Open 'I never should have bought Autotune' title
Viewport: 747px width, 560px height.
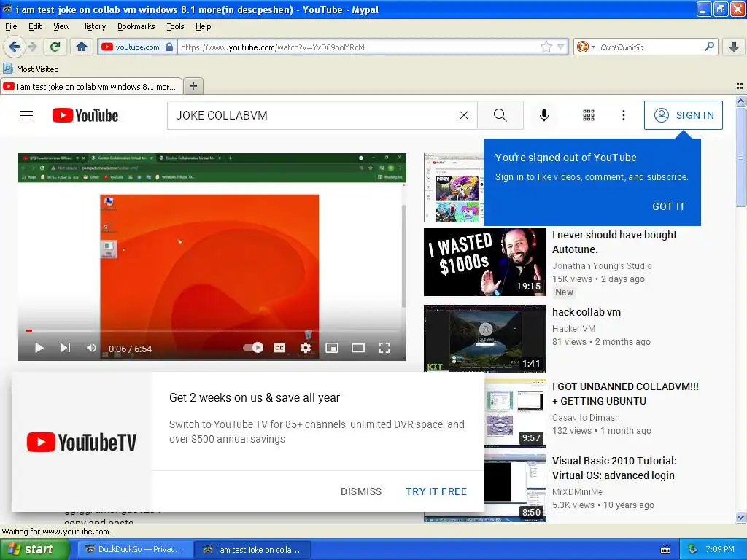coord(614,242)
